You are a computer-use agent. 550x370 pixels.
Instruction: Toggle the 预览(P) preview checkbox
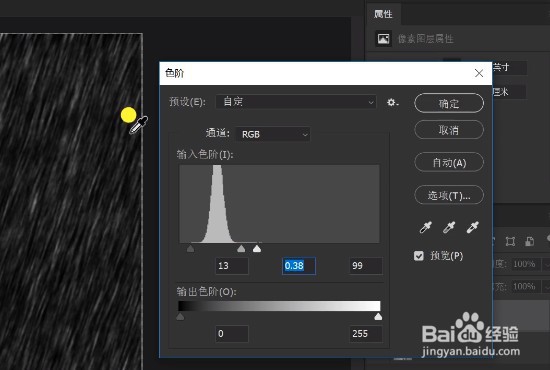419,256
